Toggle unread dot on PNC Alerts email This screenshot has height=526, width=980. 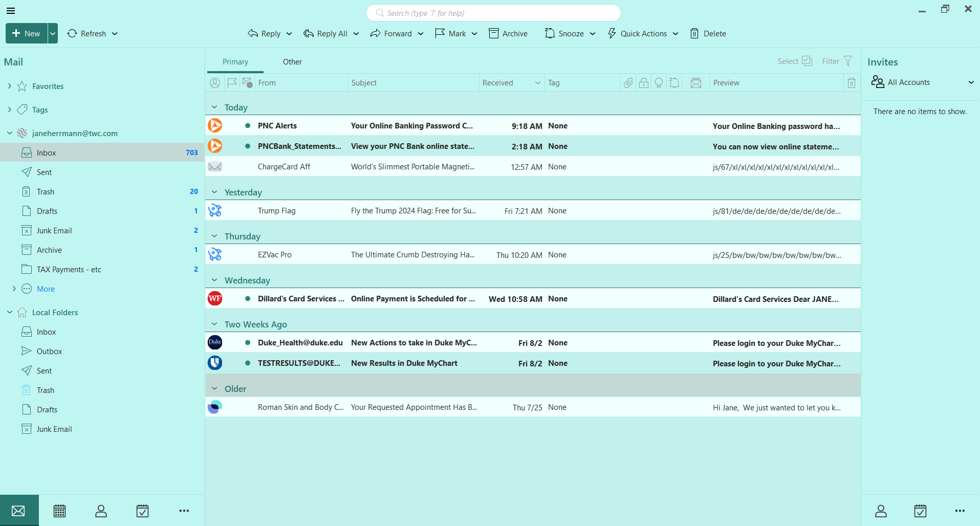click(x=248, y=126)
